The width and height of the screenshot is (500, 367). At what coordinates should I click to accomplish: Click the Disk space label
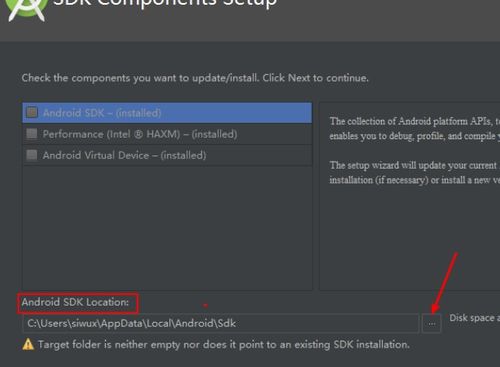click(474, 318)
